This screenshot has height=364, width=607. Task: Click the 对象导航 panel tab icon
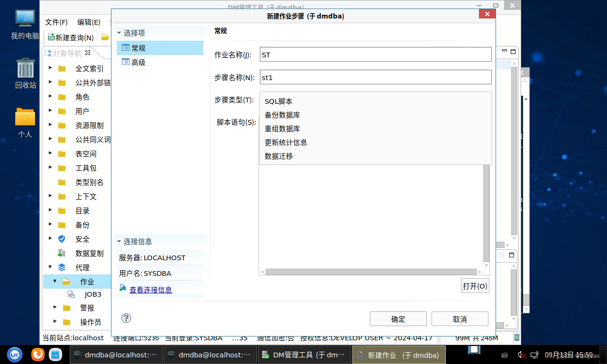47,53
